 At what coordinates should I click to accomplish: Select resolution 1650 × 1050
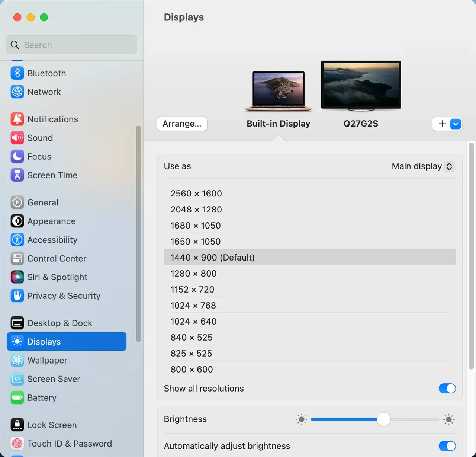310,242
